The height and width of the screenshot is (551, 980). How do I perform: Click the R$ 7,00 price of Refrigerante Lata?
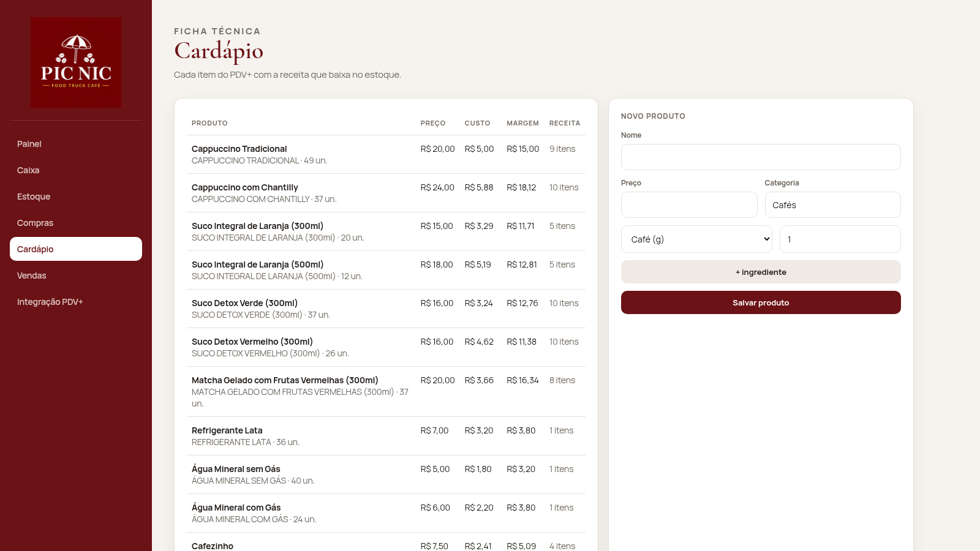coord(435,430)
